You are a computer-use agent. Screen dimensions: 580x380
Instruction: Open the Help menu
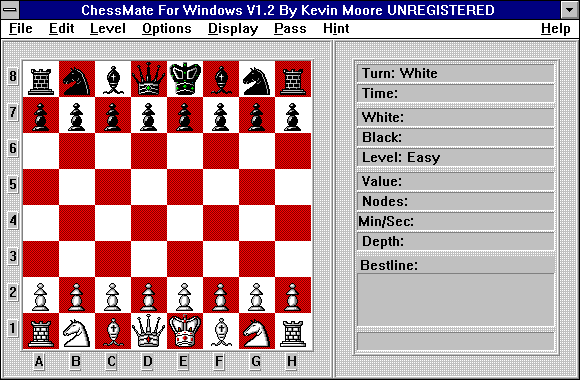[x=556, y=28]
